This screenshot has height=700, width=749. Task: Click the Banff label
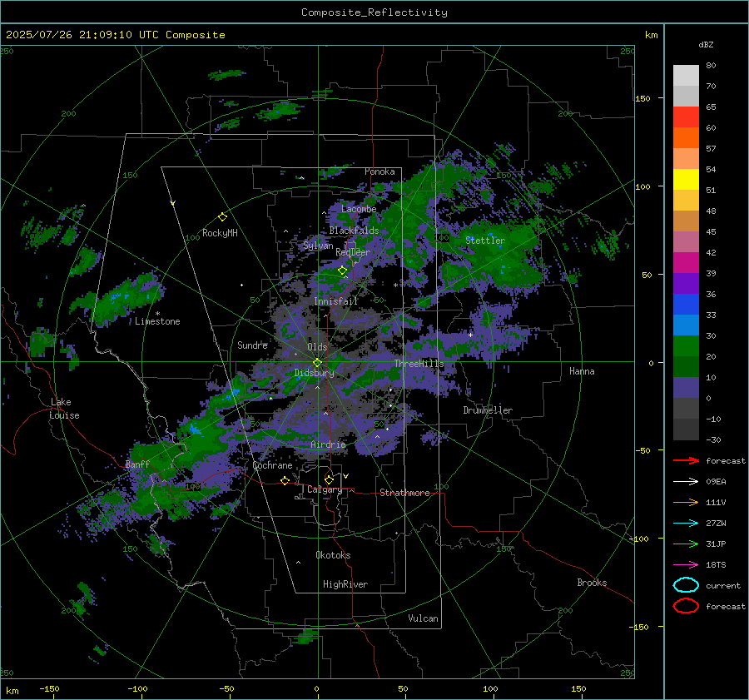click(x=137, y=464)
